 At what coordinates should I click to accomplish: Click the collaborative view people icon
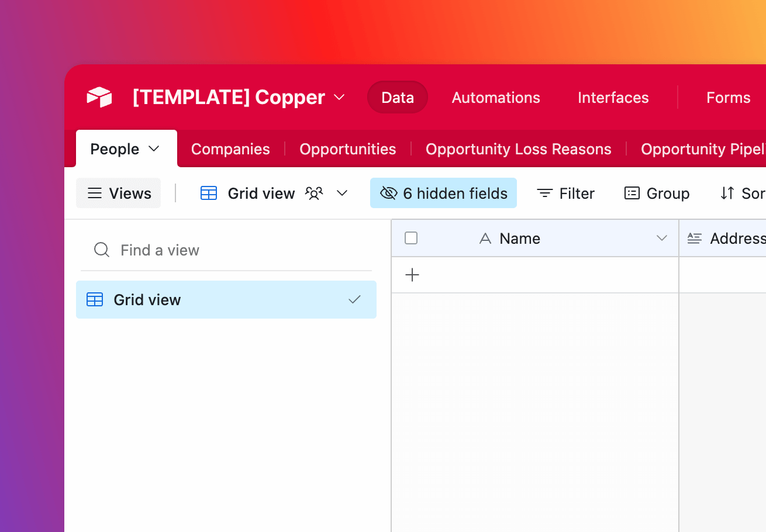pos(315,194)
